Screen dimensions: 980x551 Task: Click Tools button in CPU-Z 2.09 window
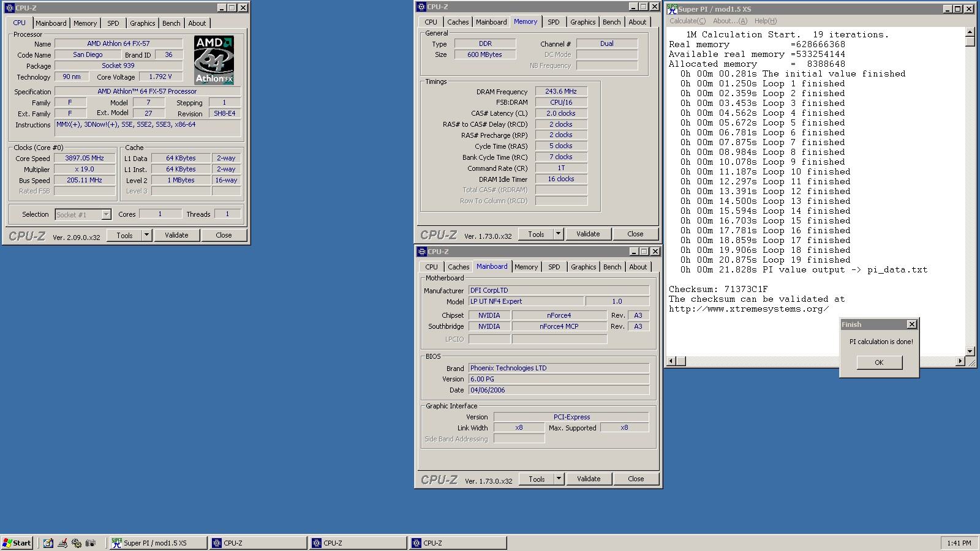[x=124, y=235]
